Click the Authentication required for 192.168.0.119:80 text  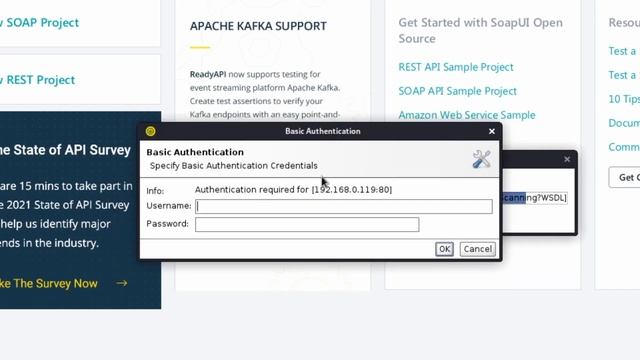pyautogui.click(x=293, y=190)
